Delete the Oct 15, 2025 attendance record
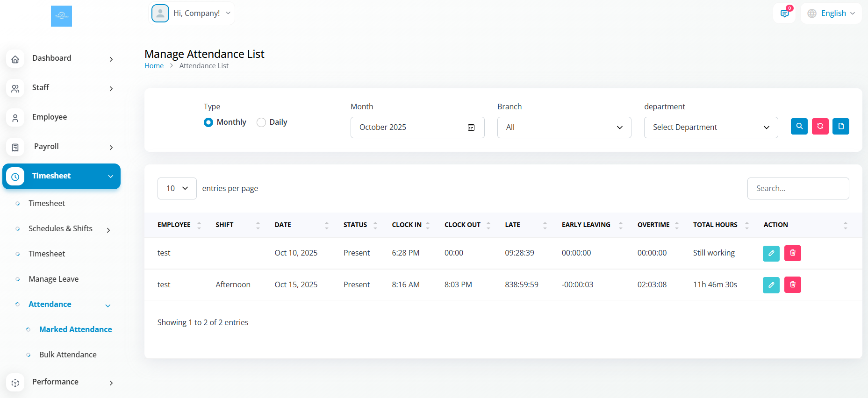The width and height of the screenshot is (868, 398). tap(792, 284)
